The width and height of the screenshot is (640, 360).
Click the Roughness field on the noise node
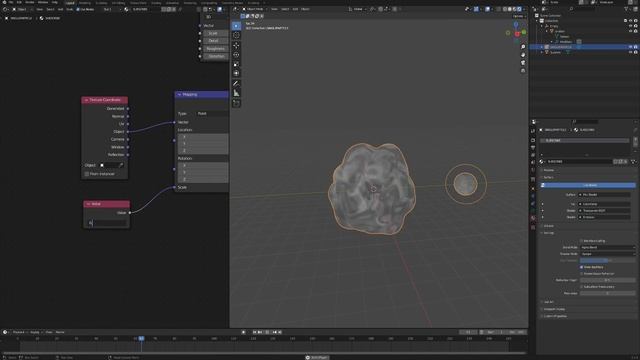pos(215,49)
